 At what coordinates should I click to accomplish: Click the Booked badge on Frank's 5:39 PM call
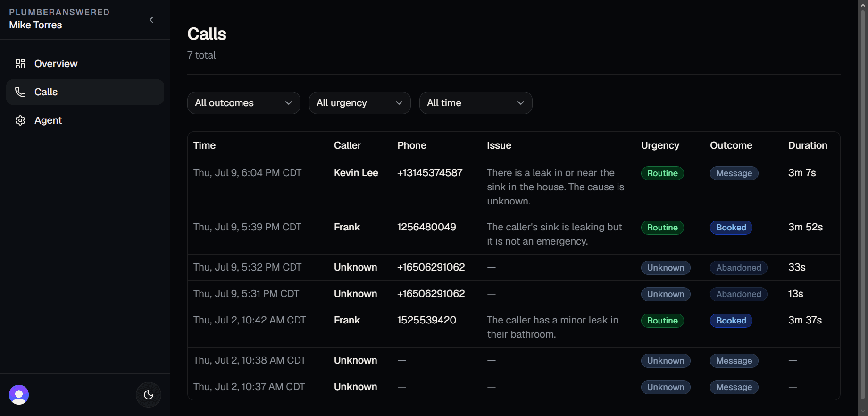[x=731, y=228]
